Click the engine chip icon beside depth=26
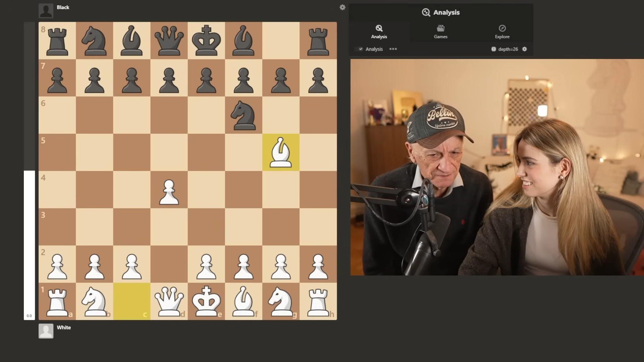Image resolution: width=644 pixels, height=362 pixels. (493, 49)
